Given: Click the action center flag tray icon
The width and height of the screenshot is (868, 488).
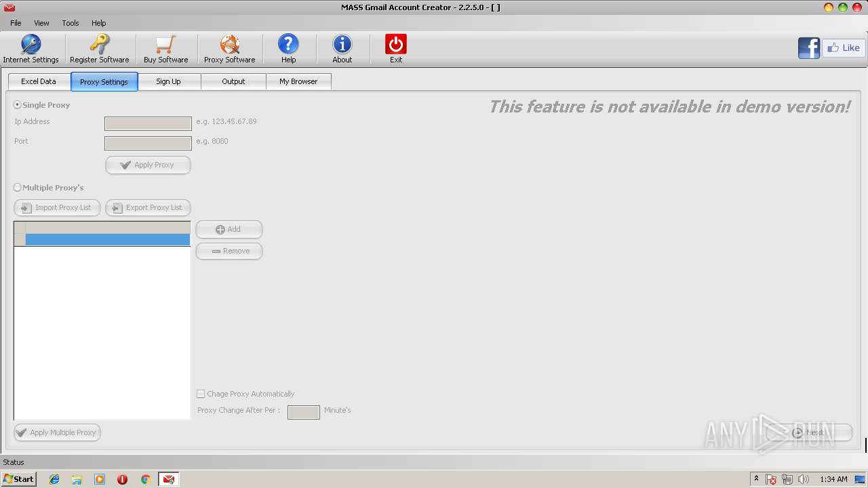Looking at the screenshot, I should point(771,479).
